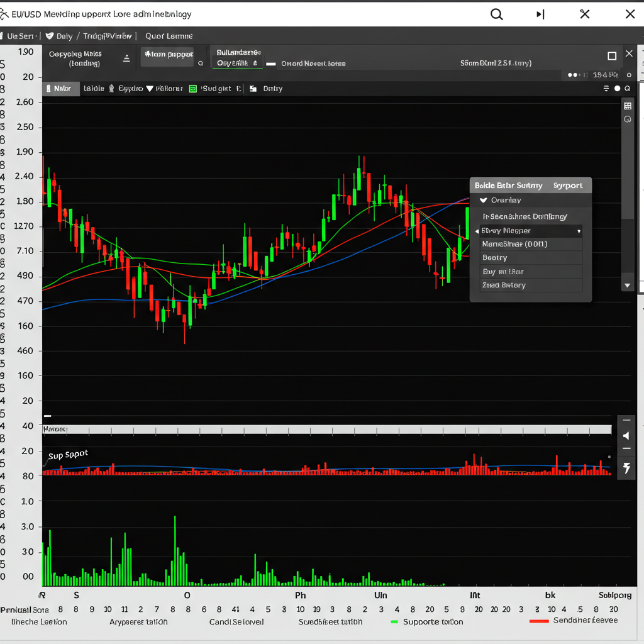Click the speaker icon in the indicator side panel

coord(626,436)
